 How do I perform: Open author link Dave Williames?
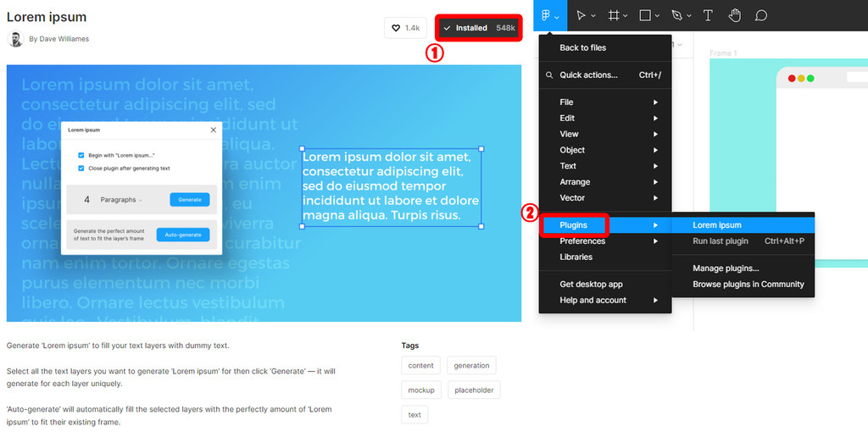pyautogui.click(x=64, y=39)
